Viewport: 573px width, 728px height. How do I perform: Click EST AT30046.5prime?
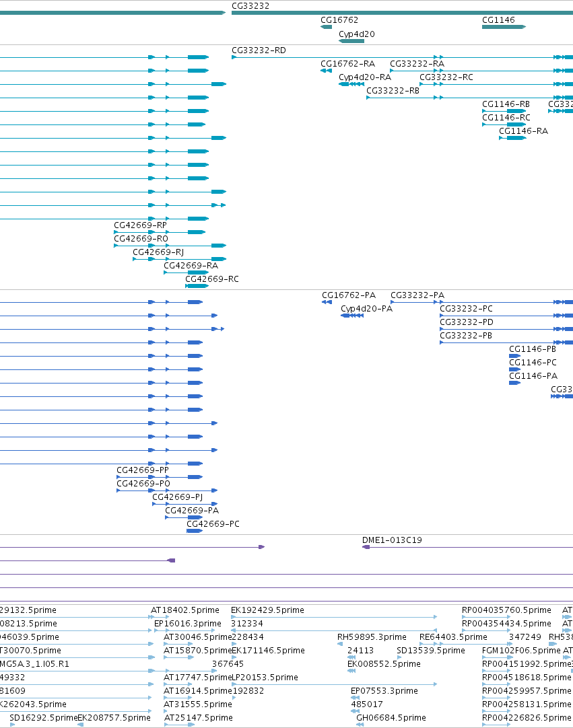tap(197, 637)
